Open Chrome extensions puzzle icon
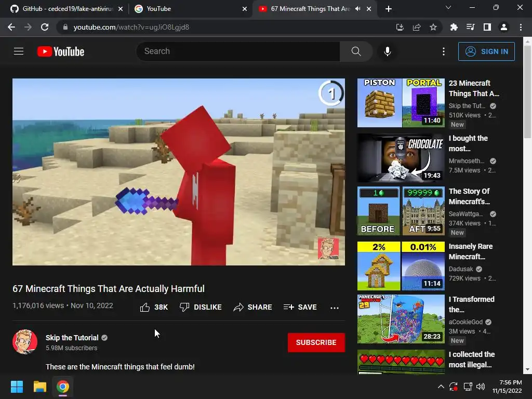Screen dimensions: 532x399 454,27
